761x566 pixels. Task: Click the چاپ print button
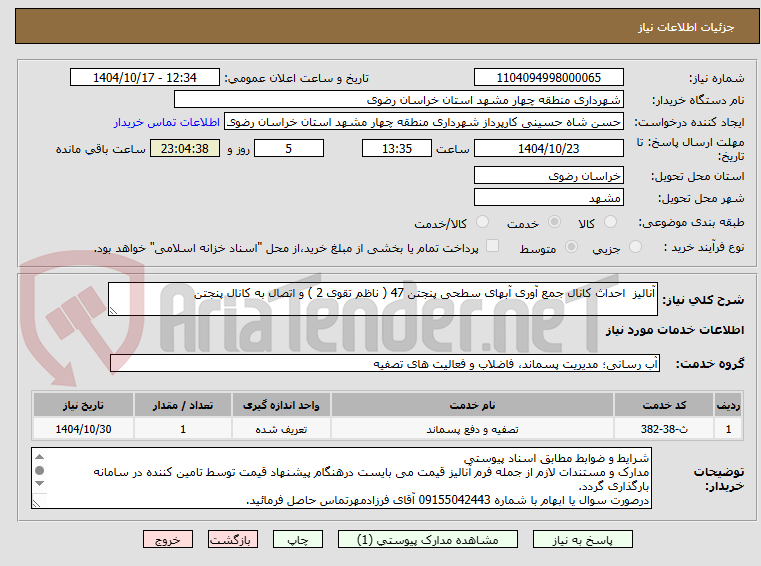(298, 539)
